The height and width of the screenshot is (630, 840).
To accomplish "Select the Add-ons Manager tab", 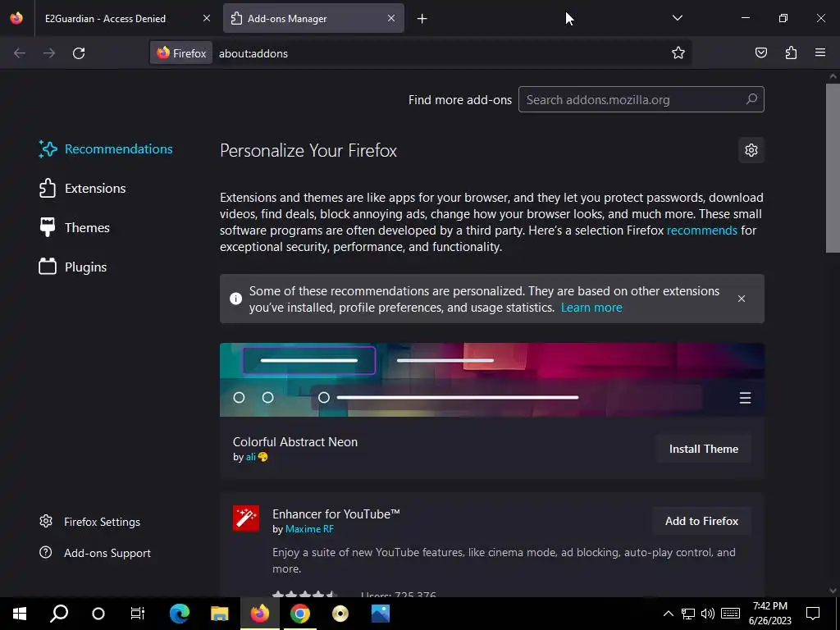I will (x=313, y=19).
